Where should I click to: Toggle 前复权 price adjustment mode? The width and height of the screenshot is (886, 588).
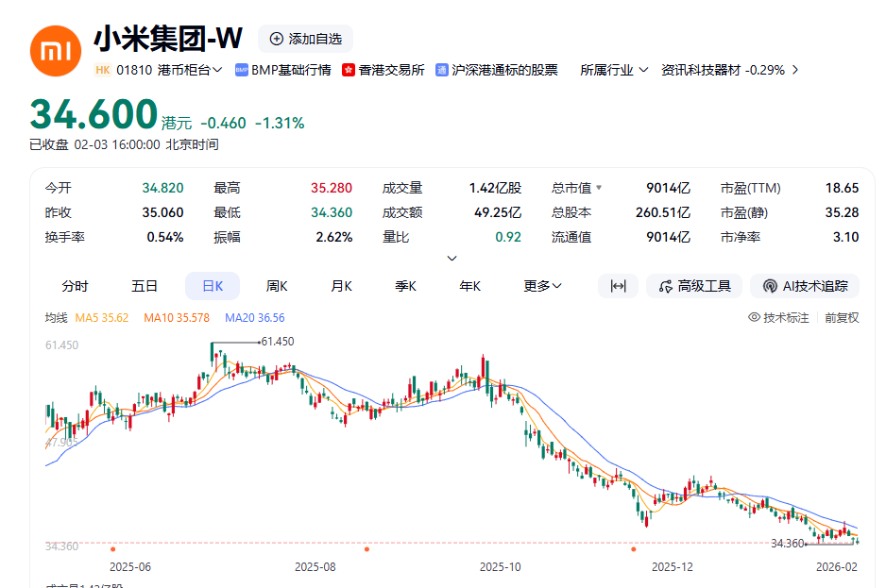click(x=842, y=318)
